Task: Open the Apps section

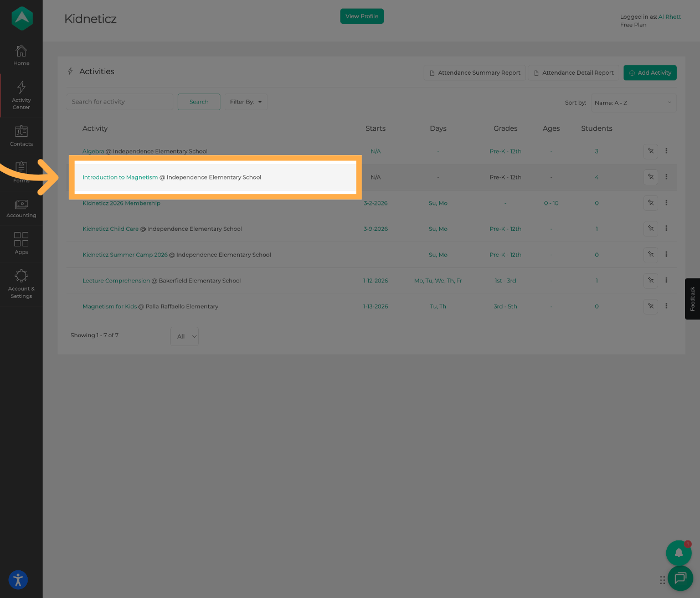Action: (x=21, y=243)
